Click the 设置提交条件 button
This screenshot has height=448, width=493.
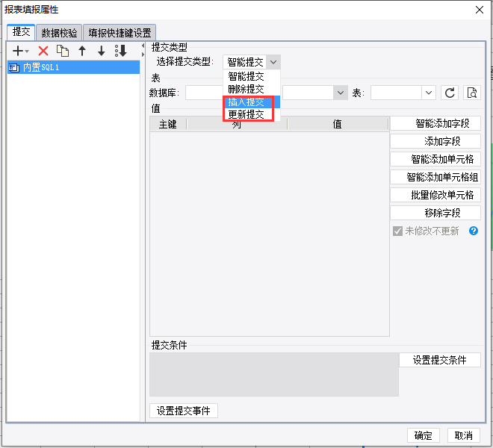click(439, 360)
